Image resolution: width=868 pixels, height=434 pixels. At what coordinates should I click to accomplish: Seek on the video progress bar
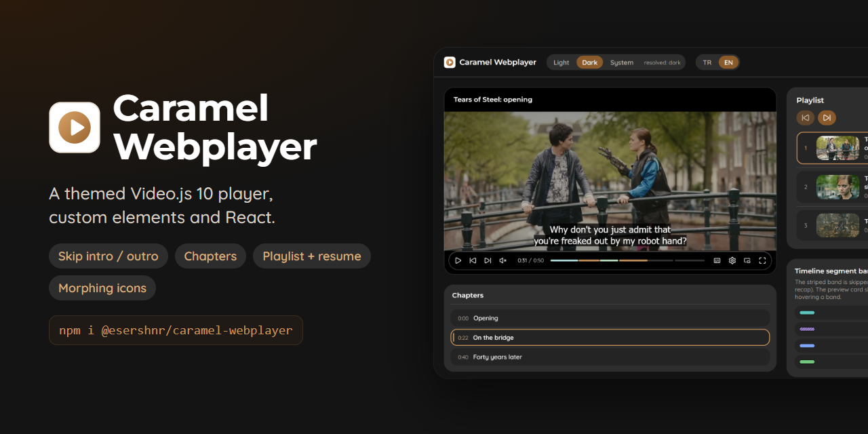[x=627, y=260]
